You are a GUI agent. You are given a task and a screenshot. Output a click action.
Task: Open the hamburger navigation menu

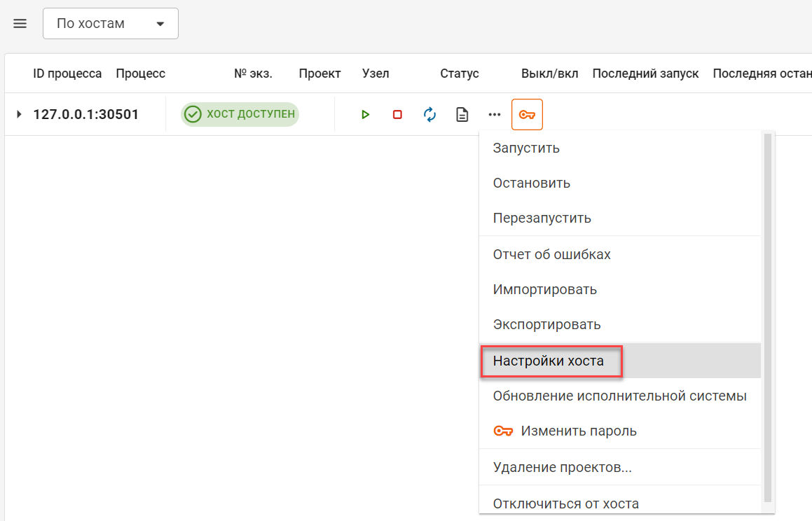point(20,24)
